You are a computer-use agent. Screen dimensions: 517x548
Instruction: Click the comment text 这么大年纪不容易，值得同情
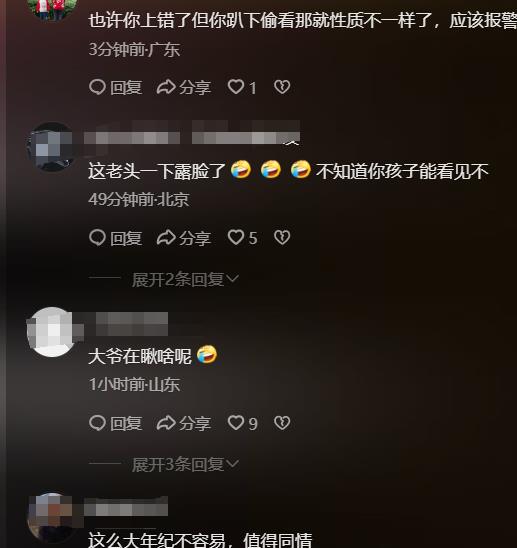click(x=200, y=540)
